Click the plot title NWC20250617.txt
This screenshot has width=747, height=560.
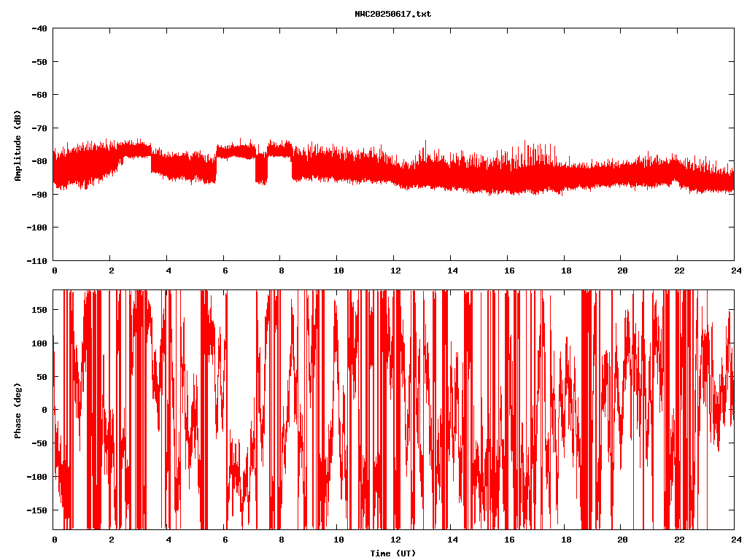pyautogui.click(x=392, y=15)
